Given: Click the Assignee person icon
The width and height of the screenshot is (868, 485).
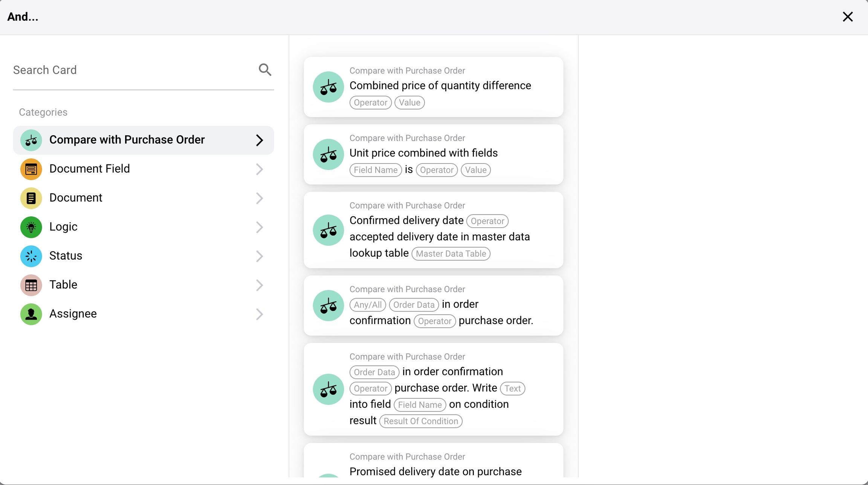Looking at the screenshot, I should point(31,314).
